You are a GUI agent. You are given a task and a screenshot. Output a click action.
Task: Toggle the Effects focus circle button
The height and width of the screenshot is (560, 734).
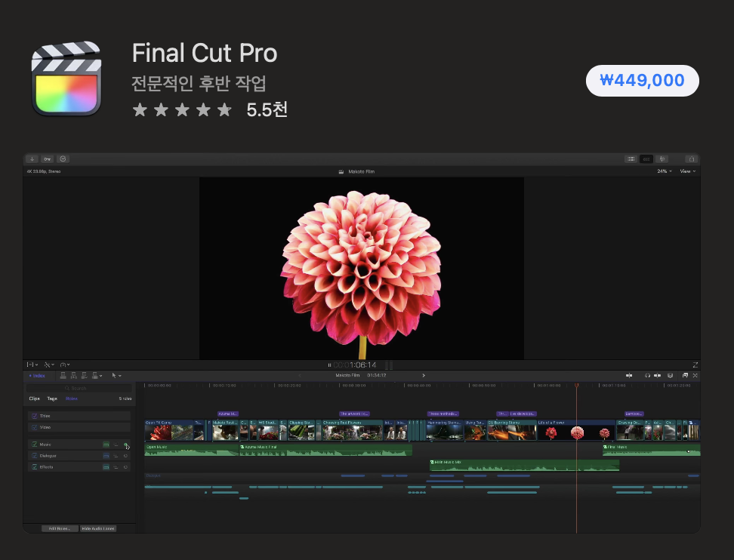(125, 467)
